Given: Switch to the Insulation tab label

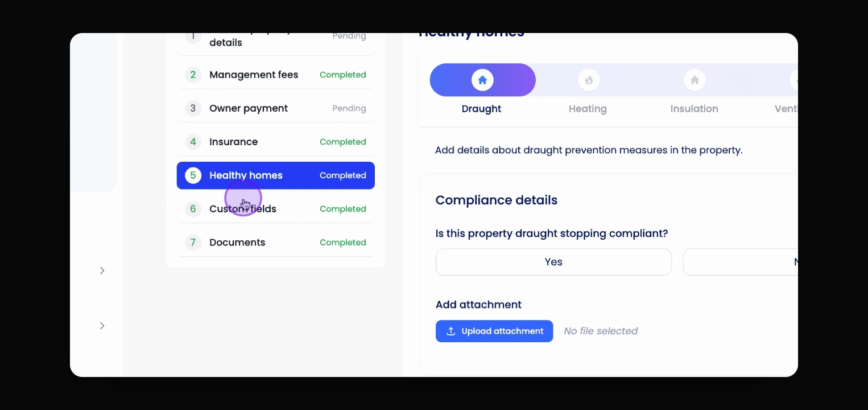Looking at the screenshot, I should (694, 109).
